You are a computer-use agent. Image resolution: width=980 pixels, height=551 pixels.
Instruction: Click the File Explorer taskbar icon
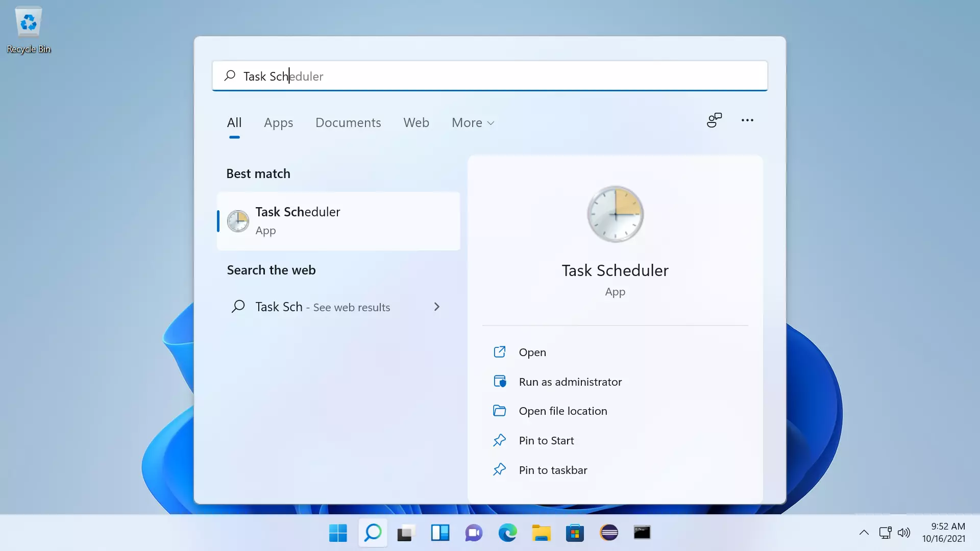[x=541, y=533]
